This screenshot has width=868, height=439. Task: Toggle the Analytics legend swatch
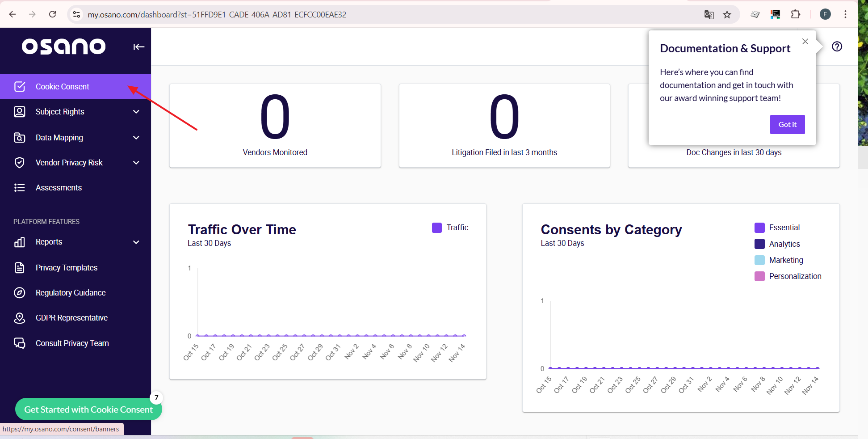(759, 244)
